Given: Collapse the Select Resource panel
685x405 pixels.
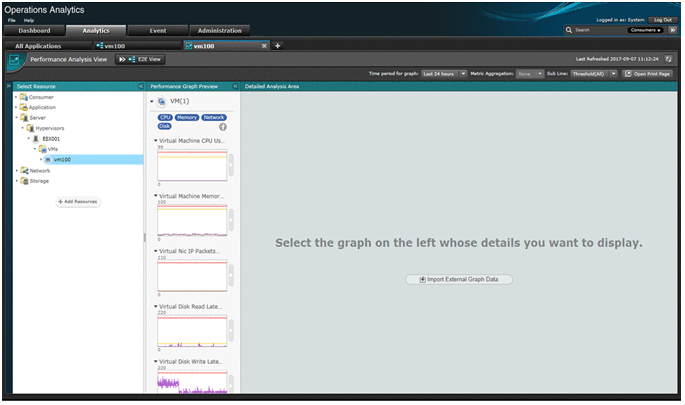Looking at the screenshot, I should [141, 87].
